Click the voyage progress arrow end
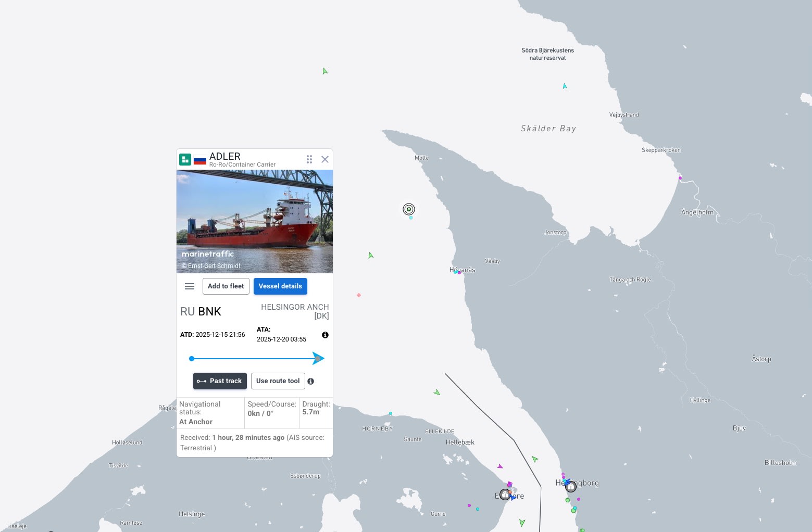 click(318, 358)
